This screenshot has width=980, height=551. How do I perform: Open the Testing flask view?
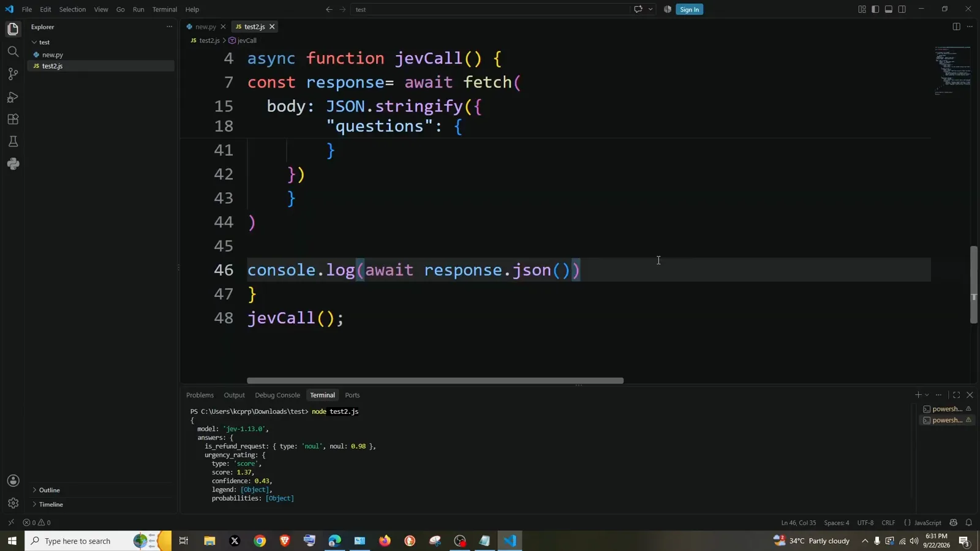coord(13,141)
